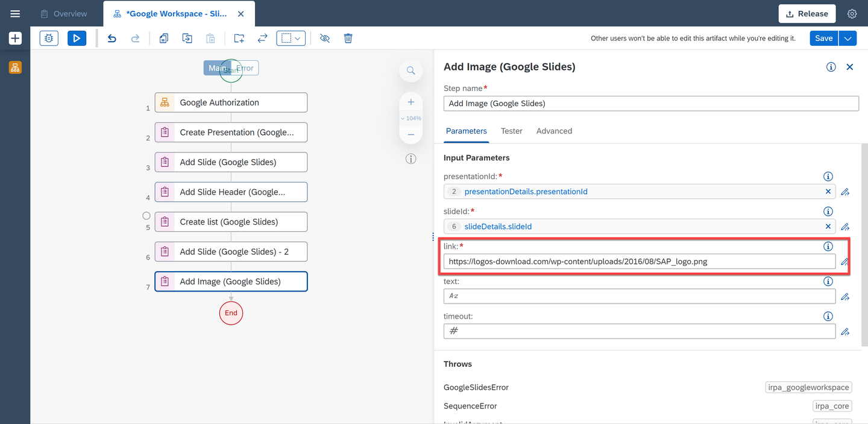The height and width of the screenshot is (424, 868).
Task: Switch to the Overview tab
Action: tap(64, 13)
